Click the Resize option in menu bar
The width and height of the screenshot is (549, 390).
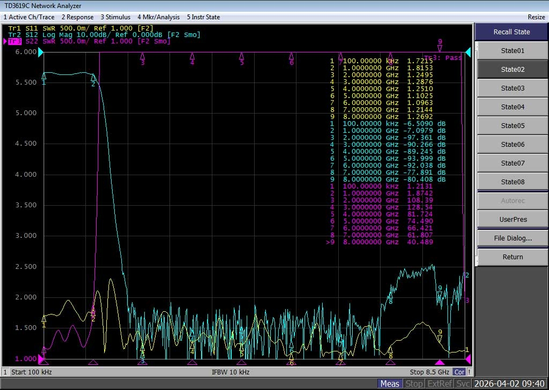536,17
